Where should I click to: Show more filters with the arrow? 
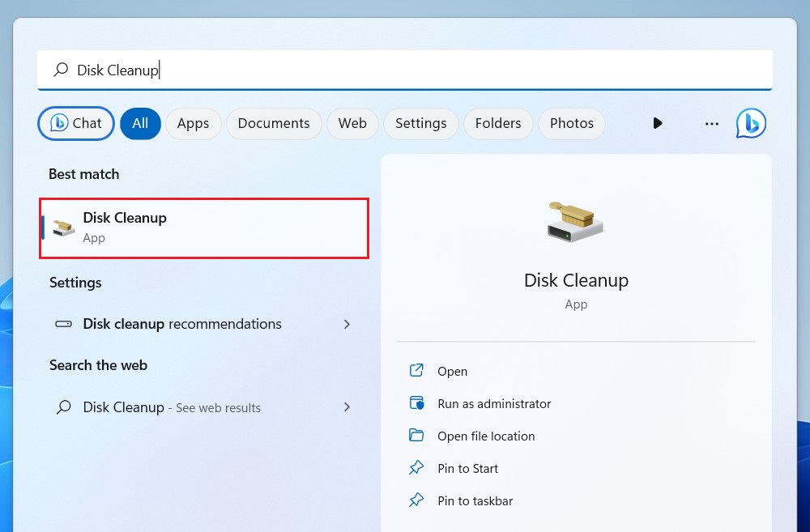657,123
